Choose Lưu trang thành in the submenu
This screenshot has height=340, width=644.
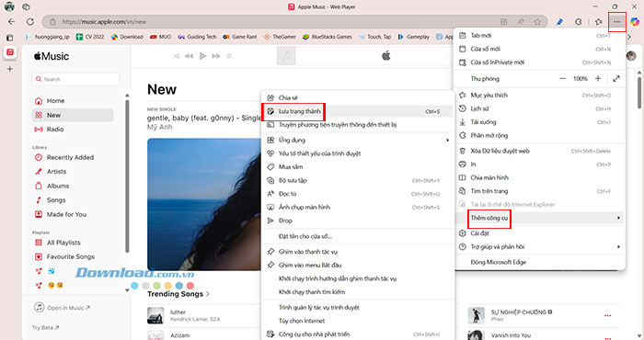tap(358, 111)
